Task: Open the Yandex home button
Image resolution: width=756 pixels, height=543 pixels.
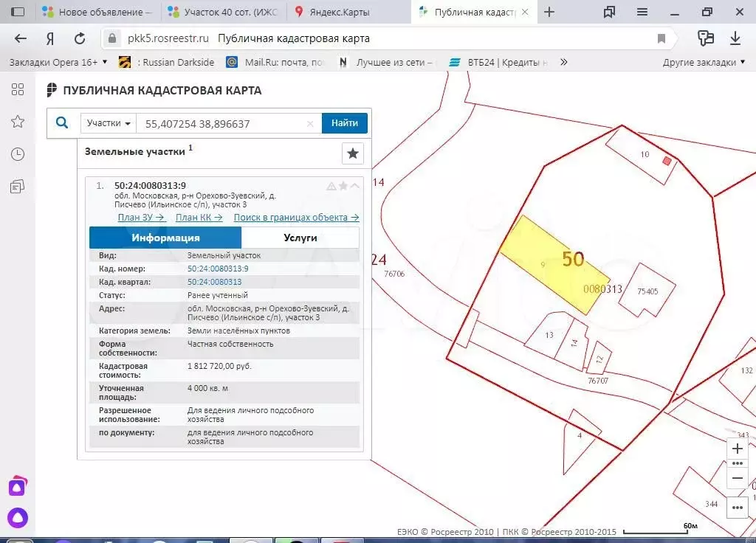Action: point(49,38)
